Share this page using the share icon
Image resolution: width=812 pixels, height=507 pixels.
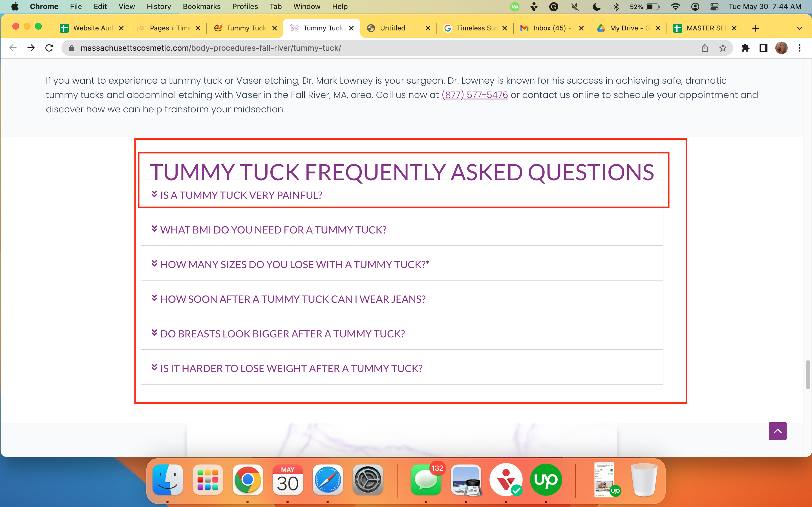[705, 48]
